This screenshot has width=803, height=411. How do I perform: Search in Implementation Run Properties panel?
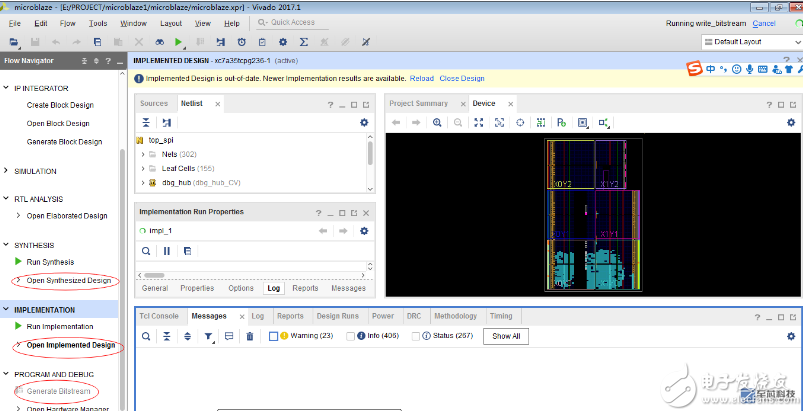coord(146,251)
